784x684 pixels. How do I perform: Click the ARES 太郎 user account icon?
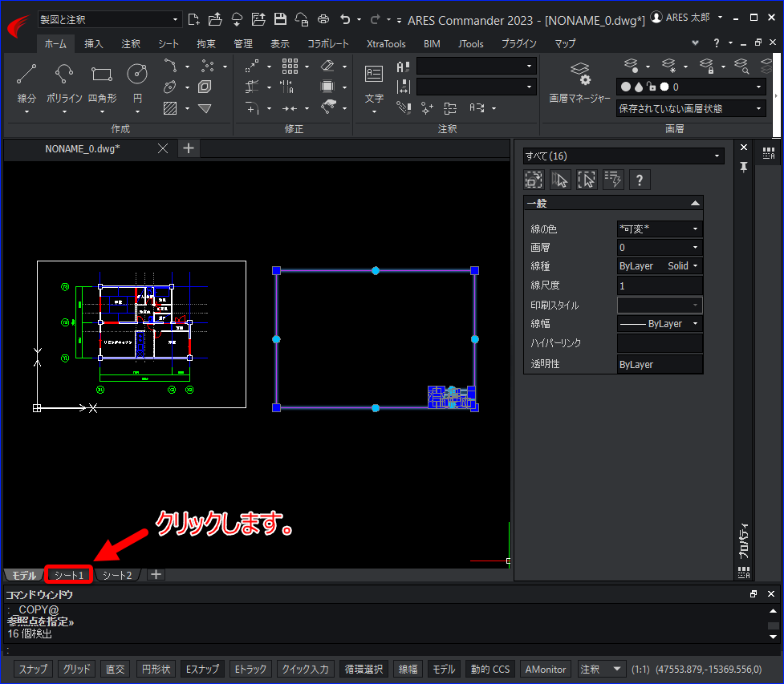click(656, 18)
